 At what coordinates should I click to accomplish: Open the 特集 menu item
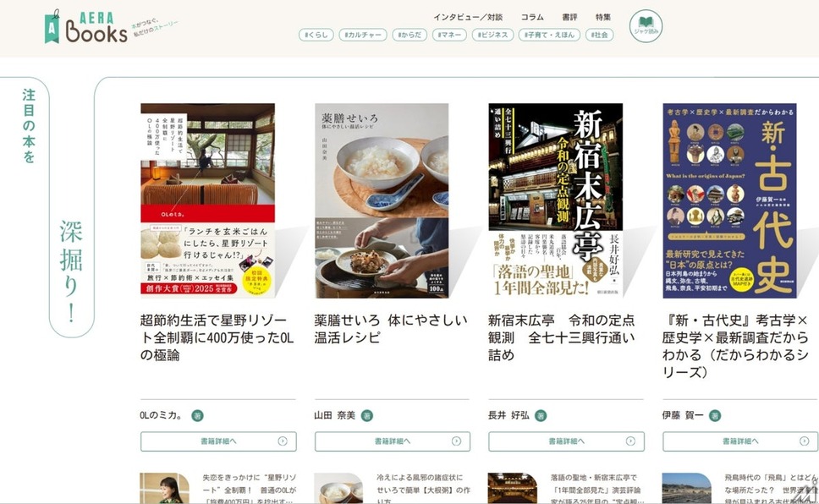pos(602,17)
